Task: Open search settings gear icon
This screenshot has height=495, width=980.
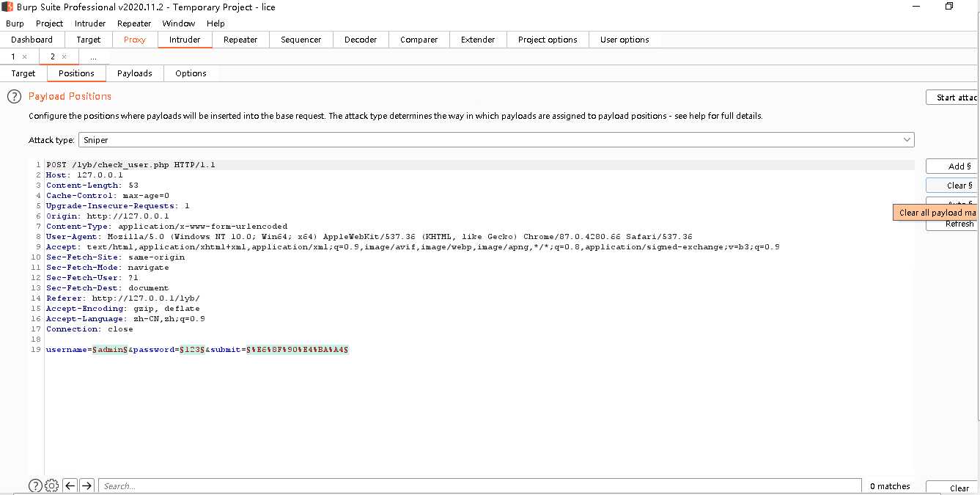Action: click(51, 485)
